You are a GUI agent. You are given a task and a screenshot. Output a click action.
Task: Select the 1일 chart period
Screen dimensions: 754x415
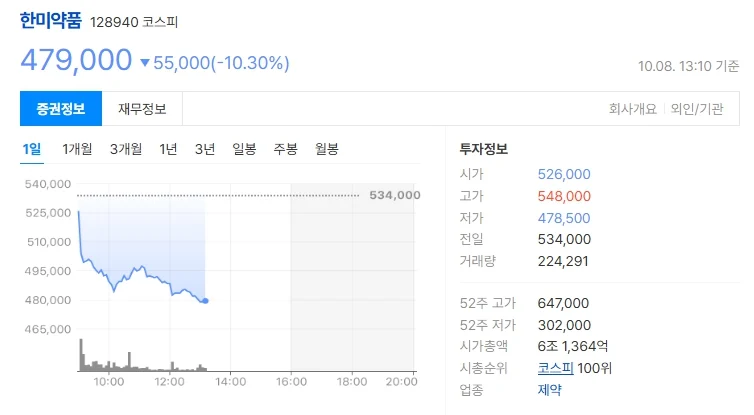tap(32, 149)
